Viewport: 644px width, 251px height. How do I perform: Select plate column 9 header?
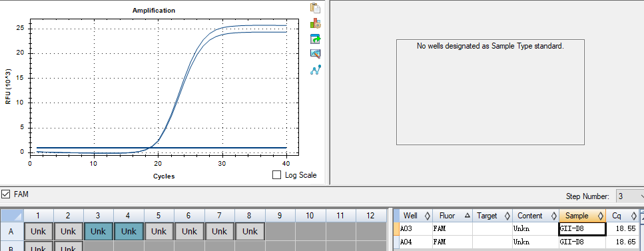(280, 216)
